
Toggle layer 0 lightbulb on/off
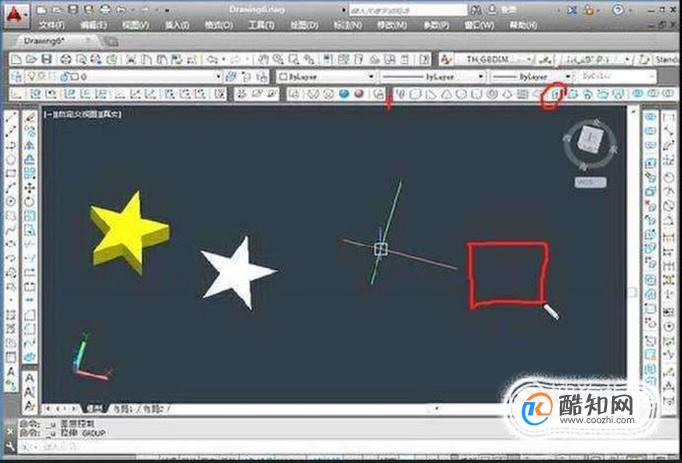pyautogui.click(x=31, y=77)
